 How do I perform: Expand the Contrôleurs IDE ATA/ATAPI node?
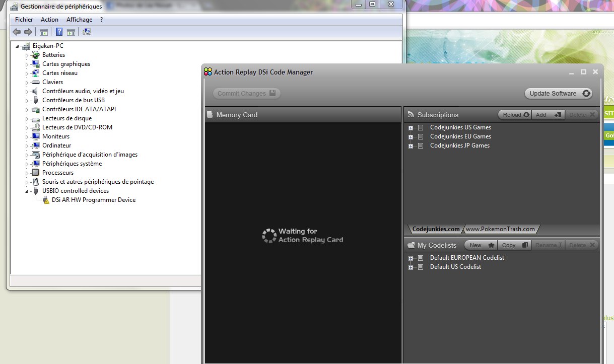pyautogui.click(x=27, y=109)
